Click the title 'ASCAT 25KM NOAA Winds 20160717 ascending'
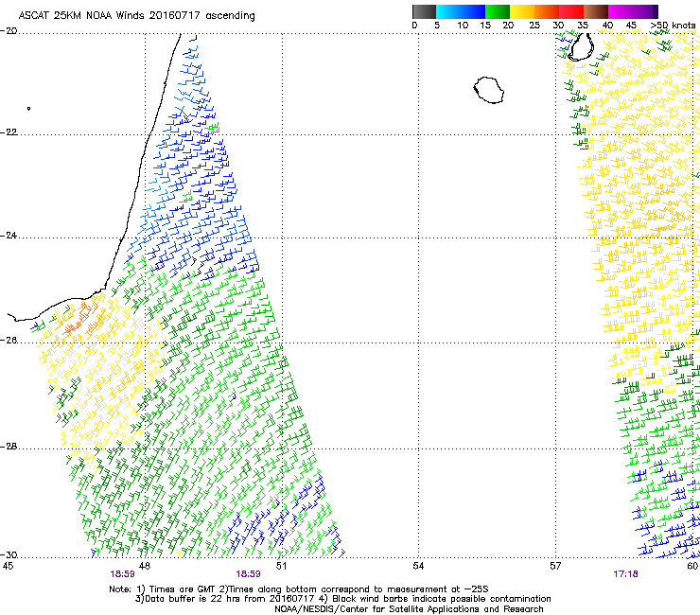This screenshot has width=700, height=615. coord(136,16)
